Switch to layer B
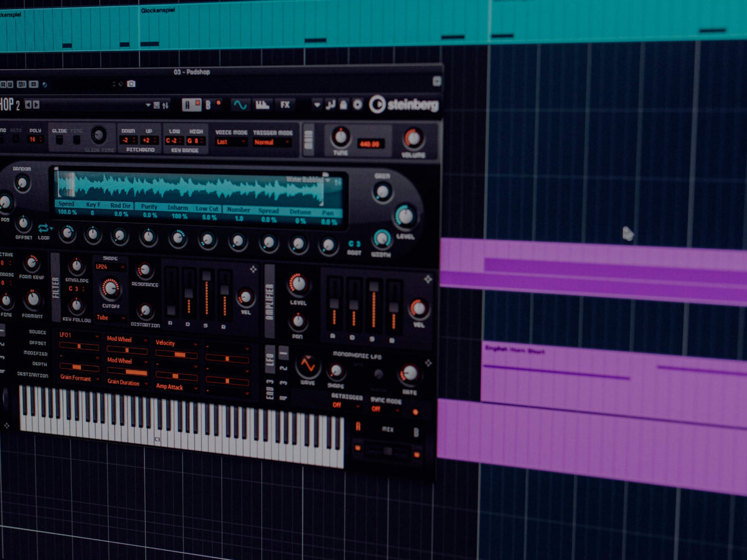The width and height of the screenshot is (747, 560). [x=209, y=105]
